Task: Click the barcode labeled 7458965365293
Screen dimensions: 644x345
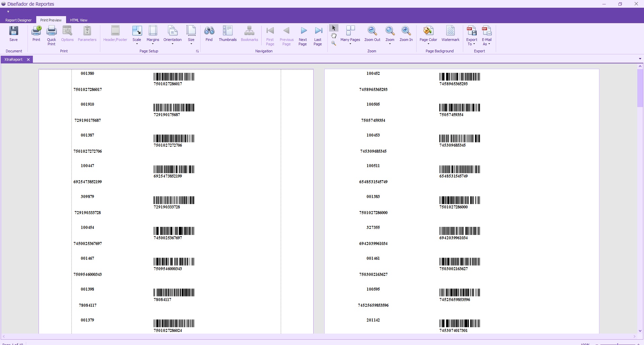Action: pos(460,77)
